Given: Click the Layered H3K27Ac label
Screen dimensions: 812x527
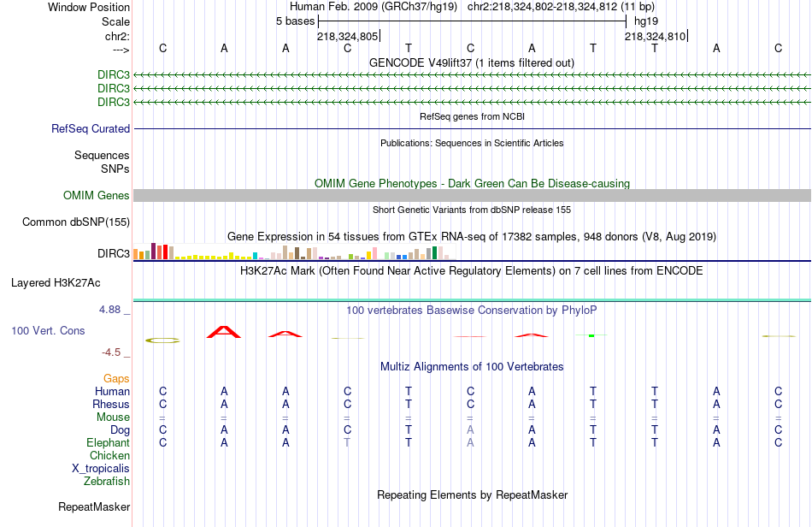Looking at the screenshot, I should click(56, 283).
